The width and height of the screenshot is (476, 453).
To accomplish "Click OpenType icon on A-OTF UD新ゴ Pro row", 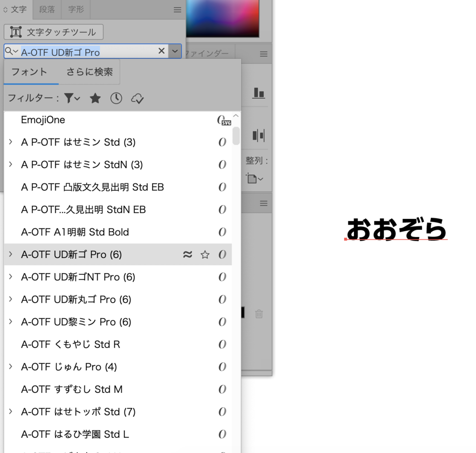I will click(x=222, y=255).
